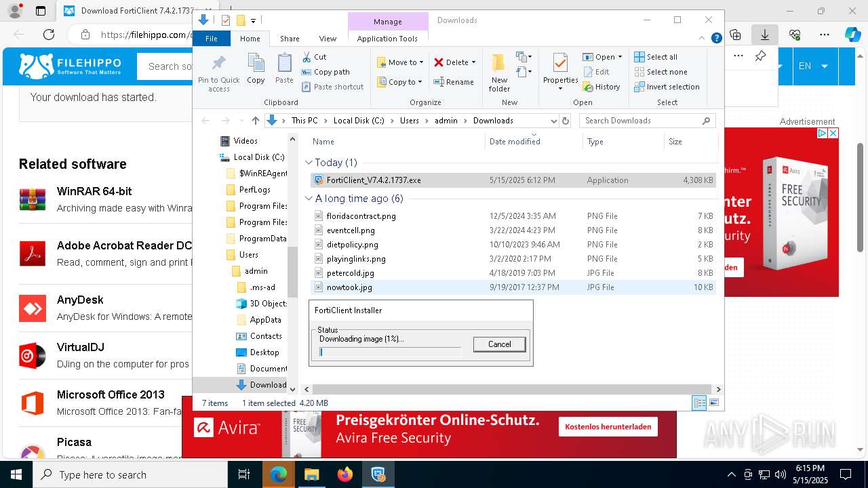Select FortiClient_V7.4.2.1737.exe file
The width and height of the screenshot is (868, 488).
click(512, 180)
